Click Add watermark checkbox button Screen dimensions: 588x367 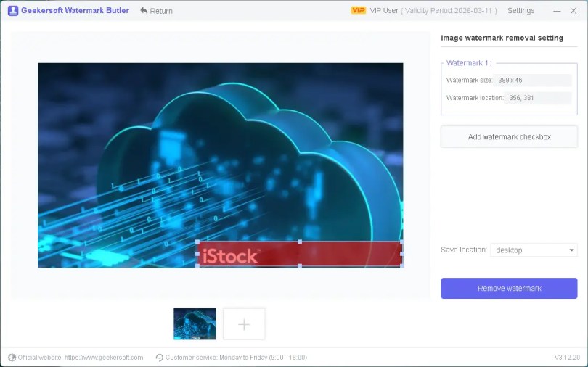(x=509, y=136)
